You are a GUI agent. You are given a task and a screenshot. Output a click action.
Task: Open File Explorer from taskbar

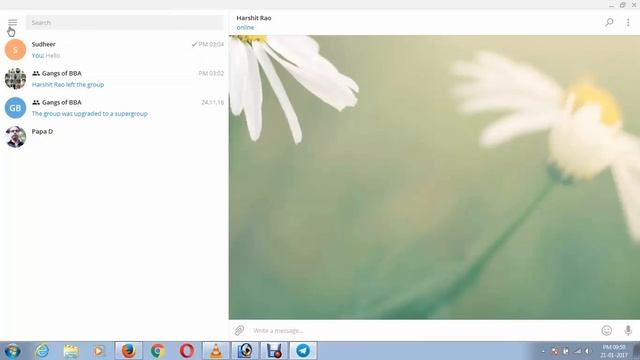[71, 351]
